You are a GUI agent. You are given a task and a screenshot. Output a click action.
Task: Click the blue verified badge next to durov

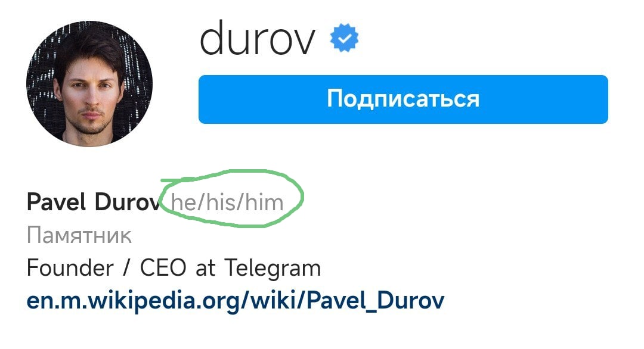pos(344,38)
